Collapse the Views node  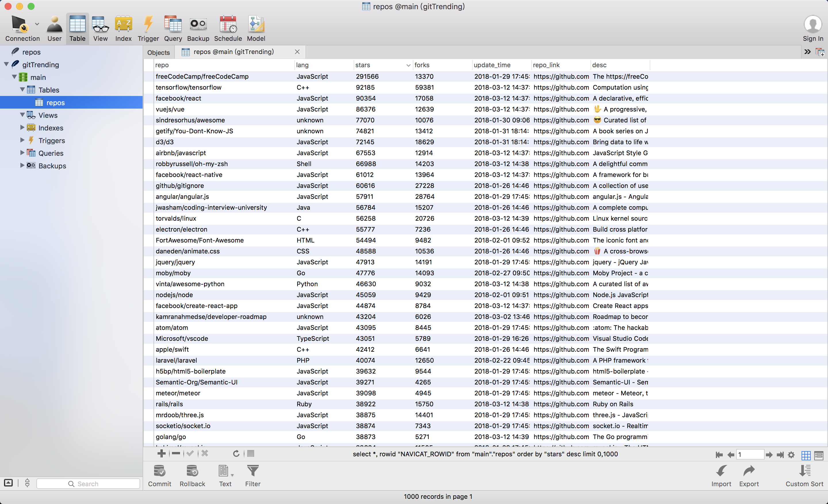point(22,115)
